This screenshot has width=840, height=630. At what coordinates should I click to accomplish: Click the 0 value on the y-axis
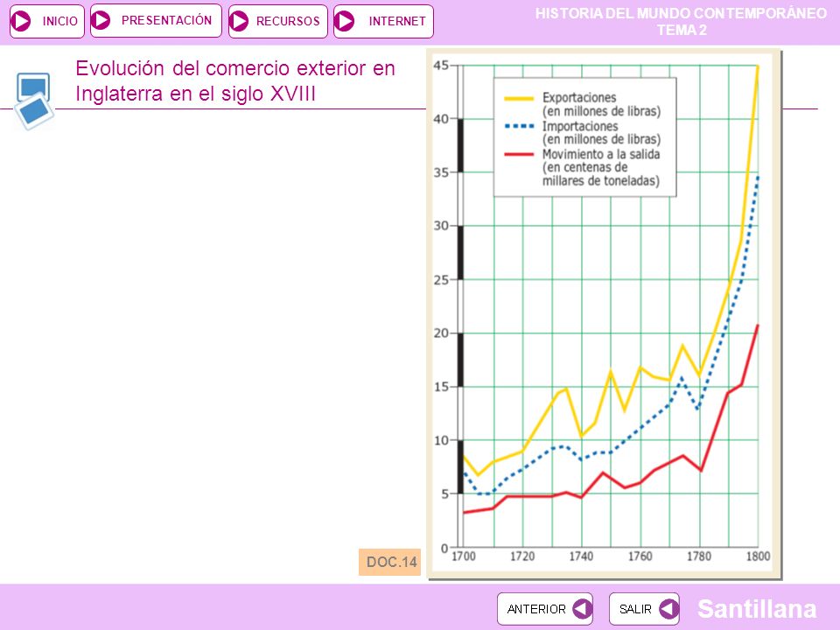click(x=444, y=548)
